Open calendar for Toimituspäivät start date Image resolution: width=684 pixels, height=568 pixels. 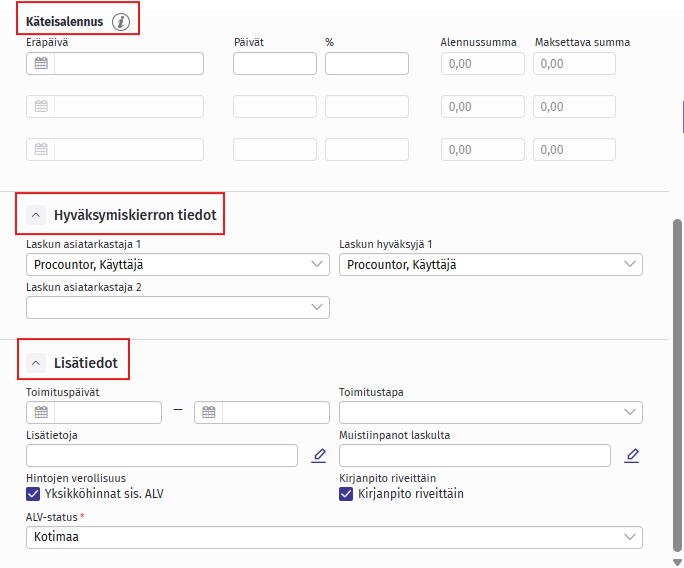[x=41, y=412]
